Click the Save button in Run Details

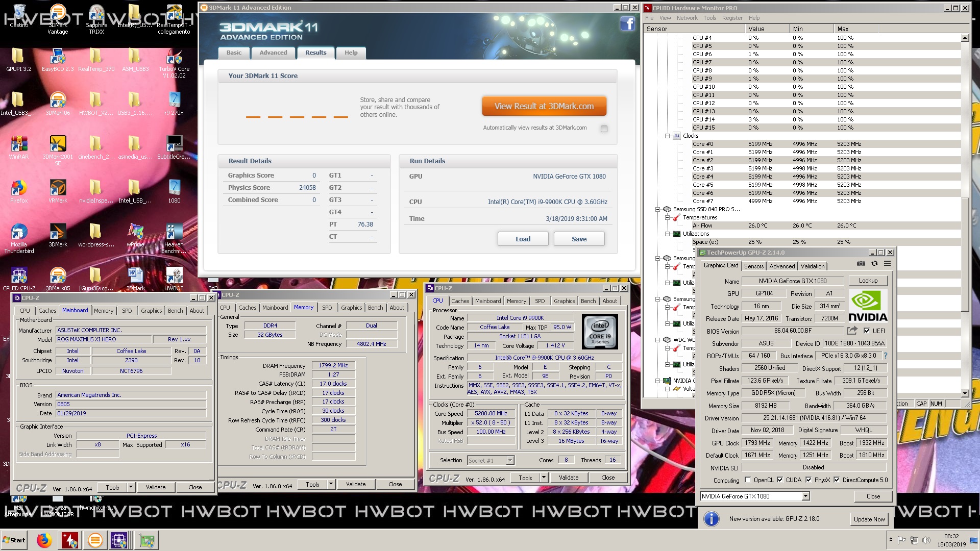click(x=579, y=239)
